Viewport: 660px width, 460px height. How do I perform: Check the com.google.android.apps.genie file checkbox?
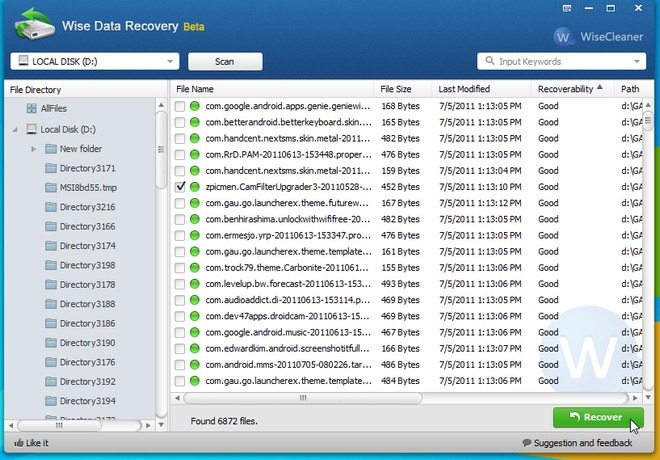pos(180,105)
